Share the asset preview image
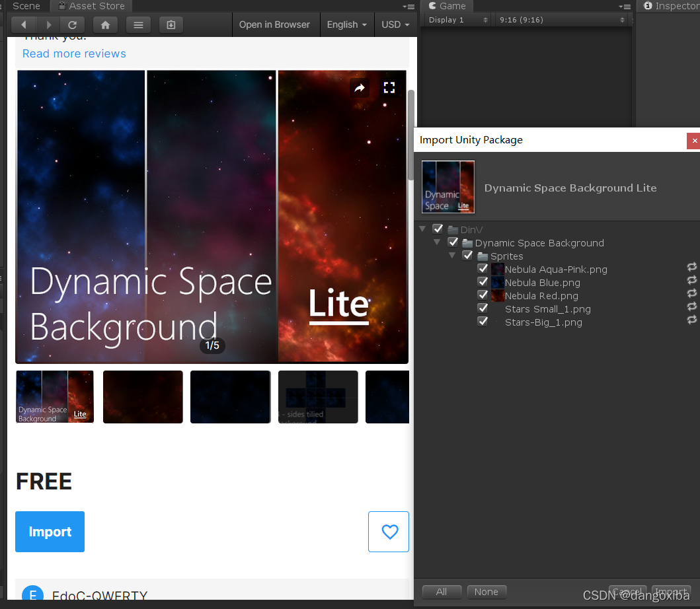Screen dimensions: 700x609 pos(360,88)
